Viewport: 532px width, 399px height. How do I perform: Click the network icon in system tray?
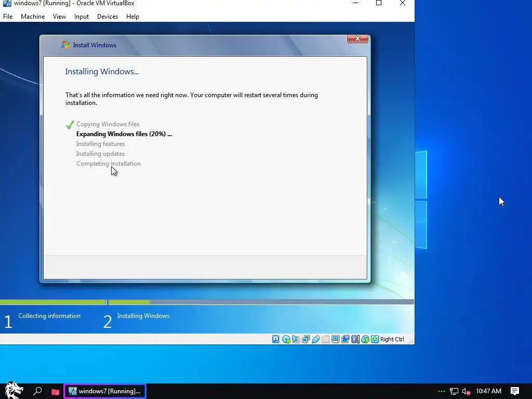[x=454, y=392]
